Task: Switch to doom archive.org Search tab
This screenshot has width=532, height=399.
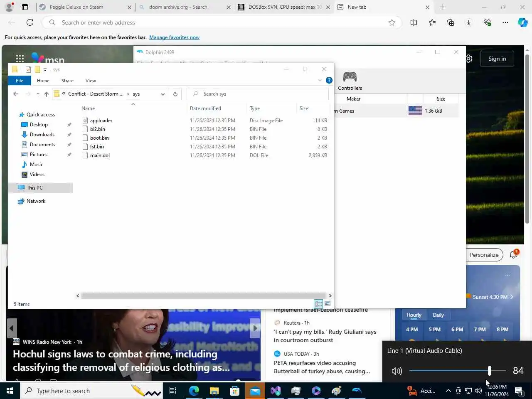Action: 185,7
